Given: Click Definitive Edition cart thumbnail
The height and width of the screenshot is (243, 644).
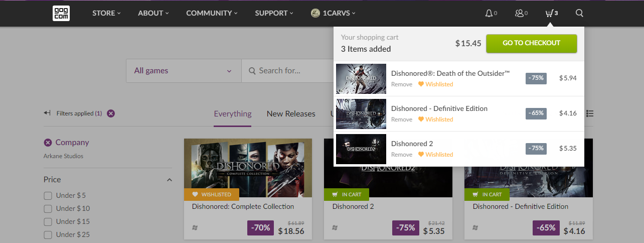Looking at the screenshot, I should (x=361, y=114).
